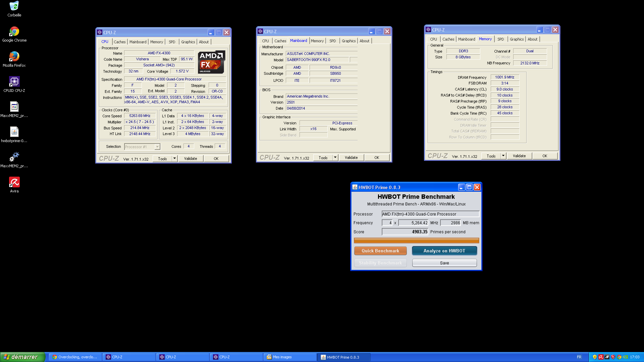Click frequency field 5,264.42 MHz

pos(413,223)
